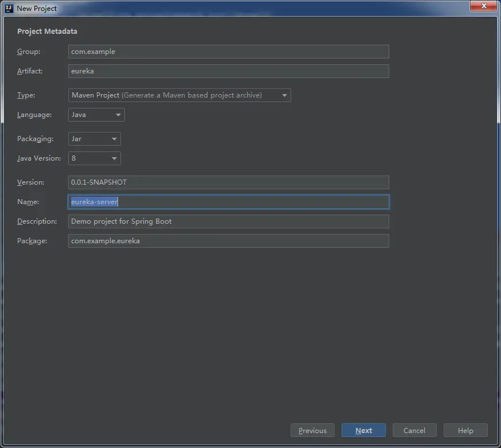
Task: Proceed with the Next button
Action: pos(363,430)
